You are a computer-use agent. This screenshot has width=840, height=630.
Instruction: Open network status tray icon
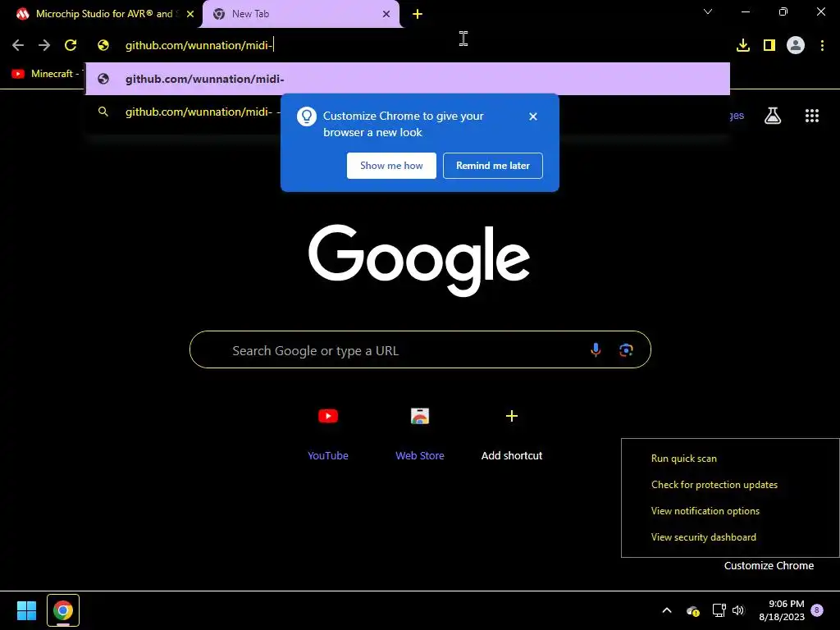pyautogui.click(x=719, y=610)
